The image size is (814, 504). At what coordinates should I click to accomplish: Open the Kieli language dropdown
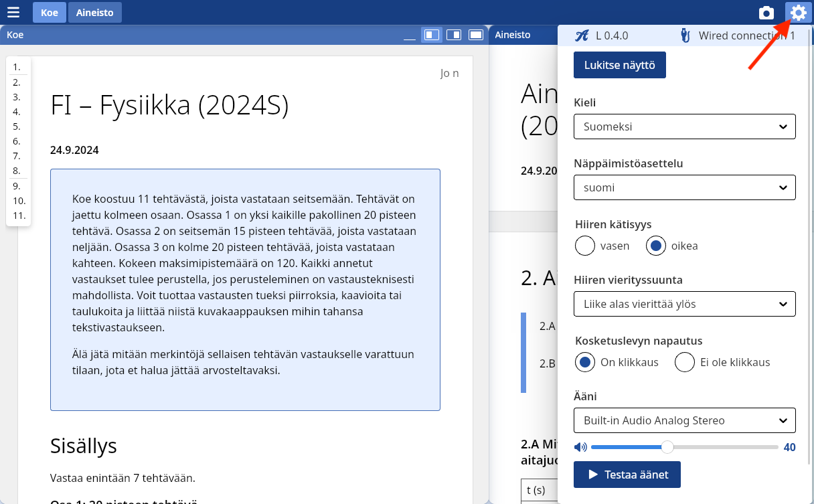pyautogui.click(x=684, y=127)
